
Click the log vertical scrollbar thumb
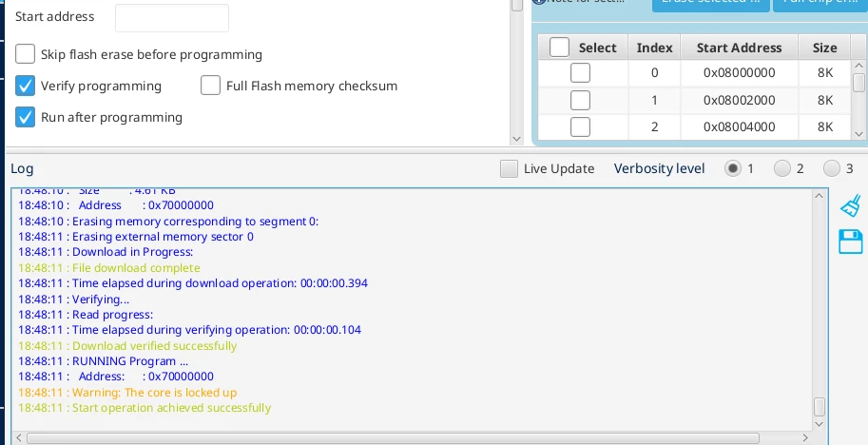[x=820, y=407]
